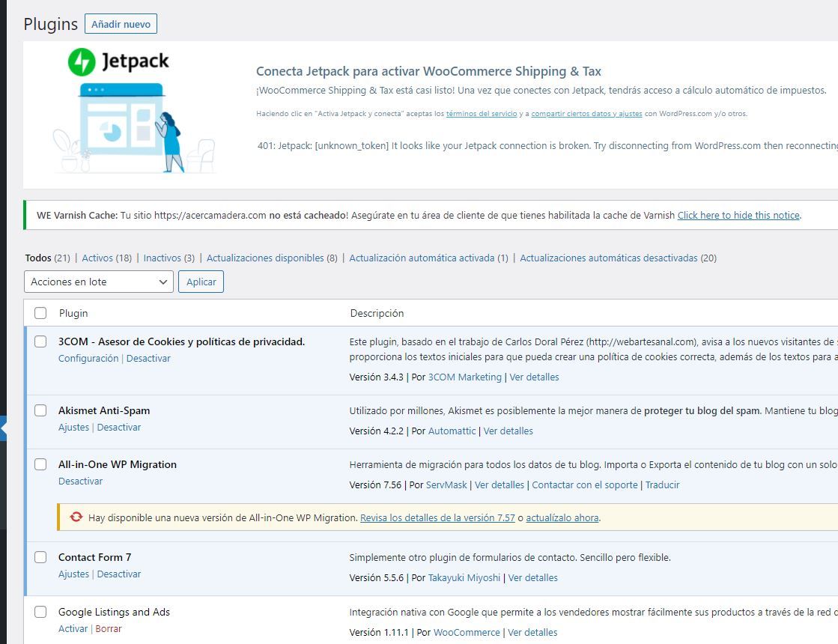View details of Google Listings and Ads
838x644 pixels.
point(532,633)
